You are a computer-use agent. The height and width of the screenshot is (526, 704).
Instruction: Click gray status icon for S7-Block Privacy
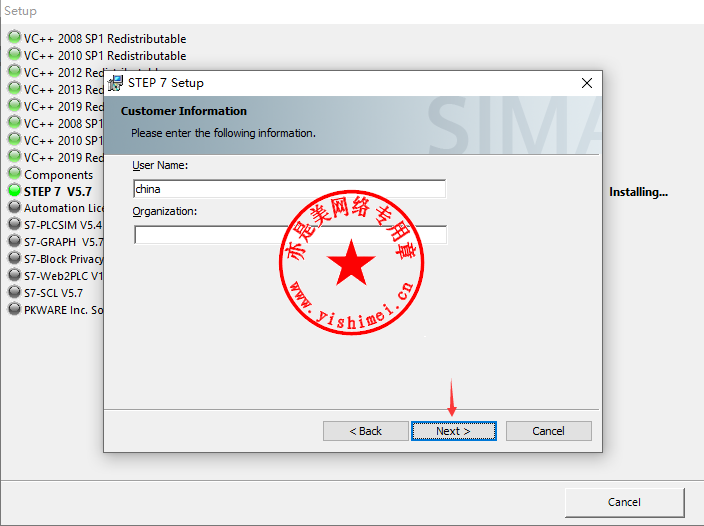(x=14, y=258)
